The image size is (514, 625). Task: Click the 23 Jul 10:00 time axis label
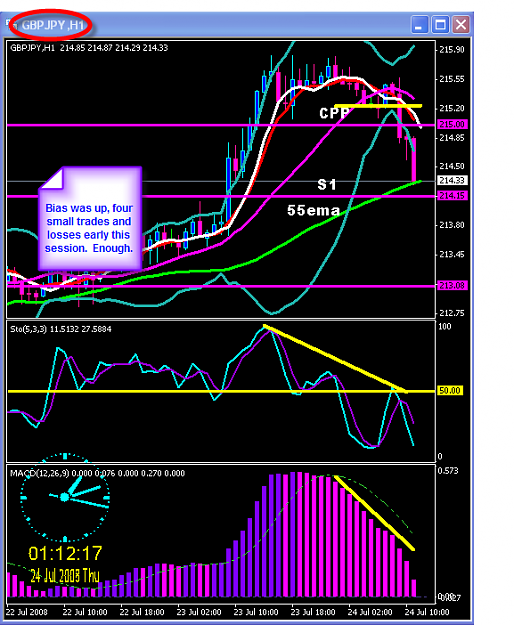(x=256, y=612)
